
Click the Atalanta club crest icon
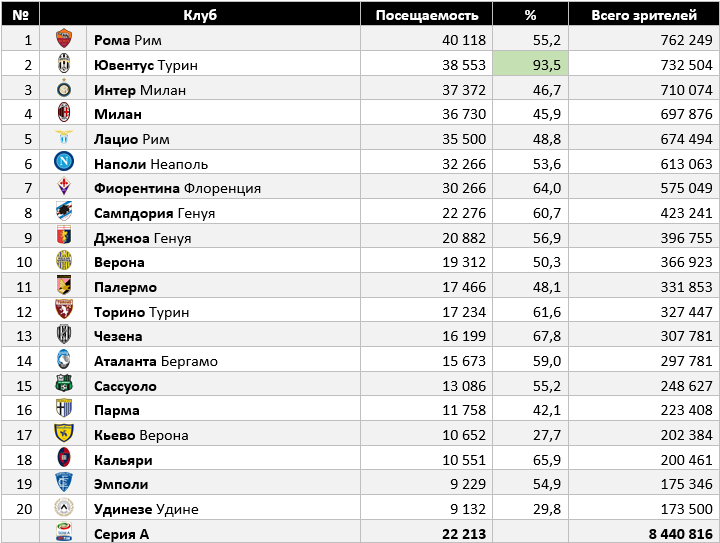pos(64,360)
